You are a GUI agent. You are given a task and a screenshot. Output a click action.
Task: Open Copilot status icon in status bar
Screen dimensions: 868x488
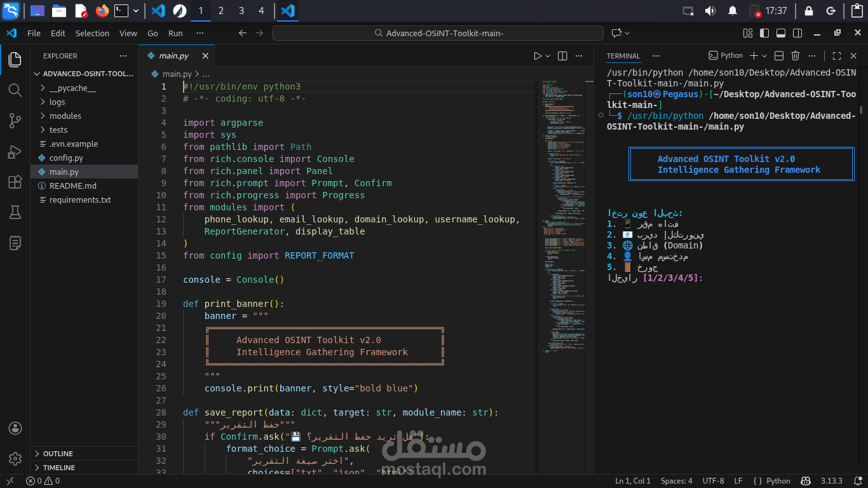point(805,481)
